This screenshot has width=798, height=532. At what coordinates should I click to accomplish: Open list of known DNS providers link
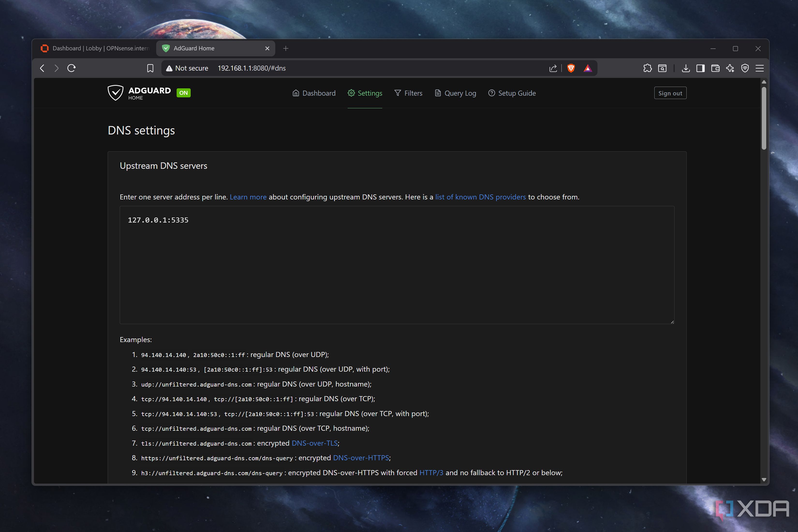tap(480, 197)
